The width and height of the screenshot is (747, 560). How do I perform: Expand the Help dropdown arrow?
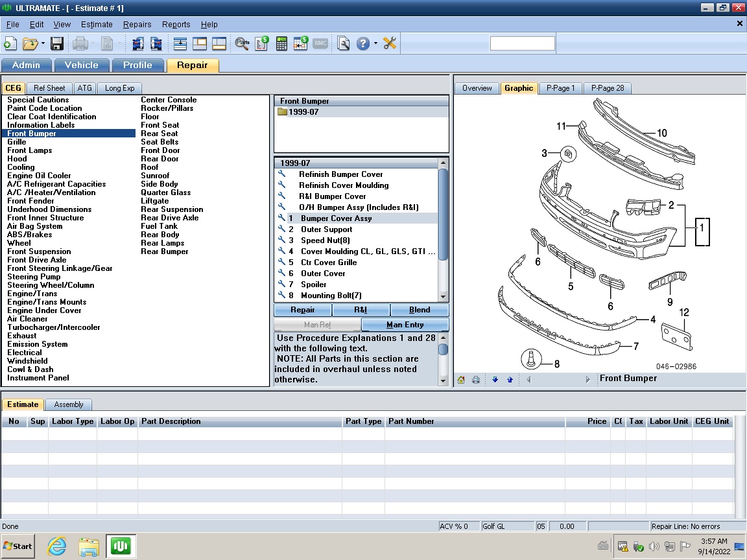pyautogui.click(x=376, y=44)
